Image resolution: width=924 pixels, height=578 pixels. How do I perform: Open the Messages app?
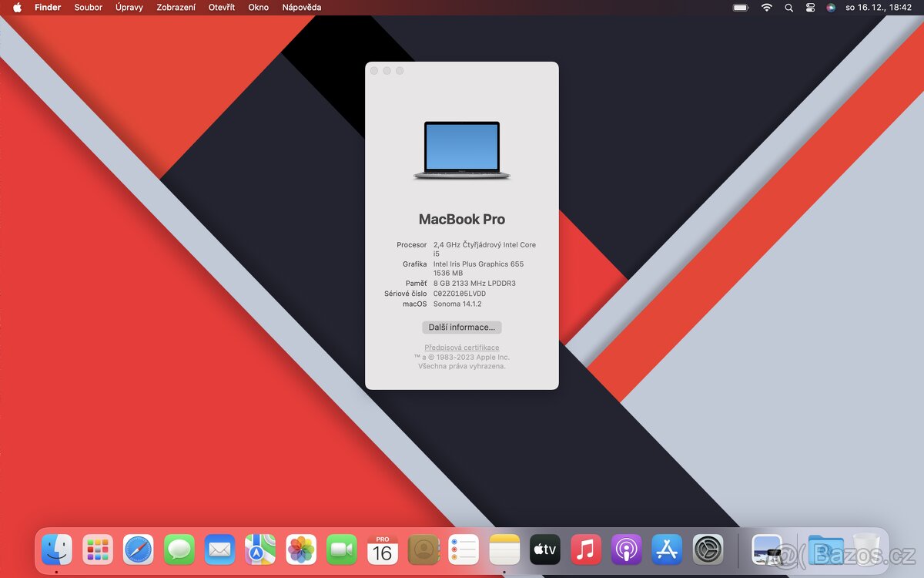(179, 549)
